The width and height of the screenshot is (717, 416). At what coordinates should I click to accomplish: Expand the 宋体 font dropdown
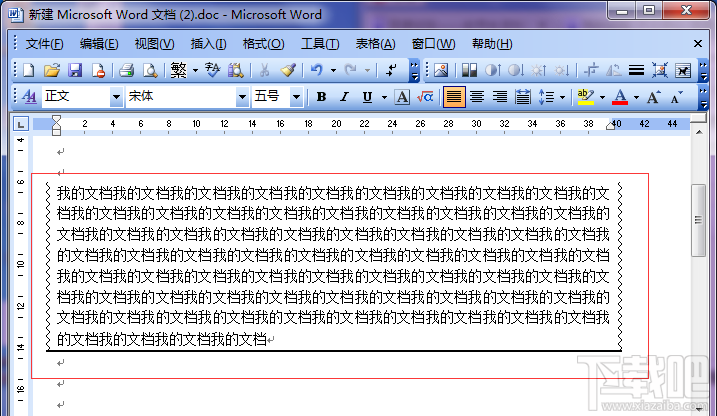coord(242,97)
